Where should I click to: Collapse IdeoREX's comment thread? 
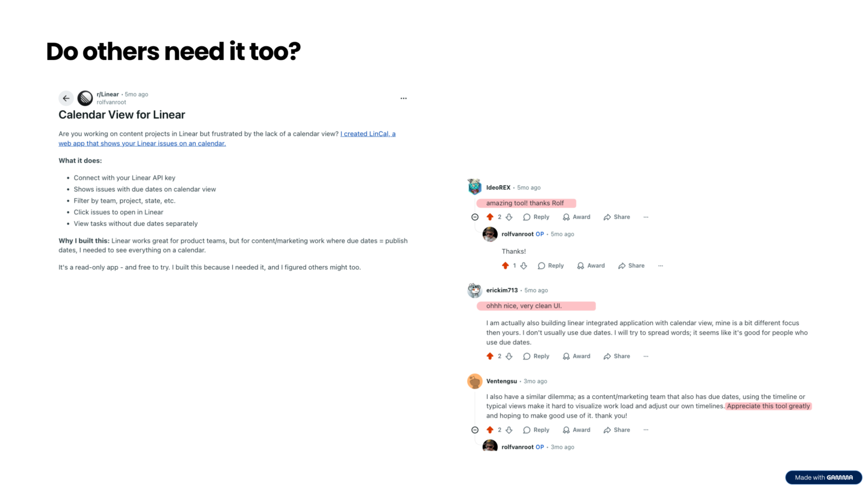[475, 217]
